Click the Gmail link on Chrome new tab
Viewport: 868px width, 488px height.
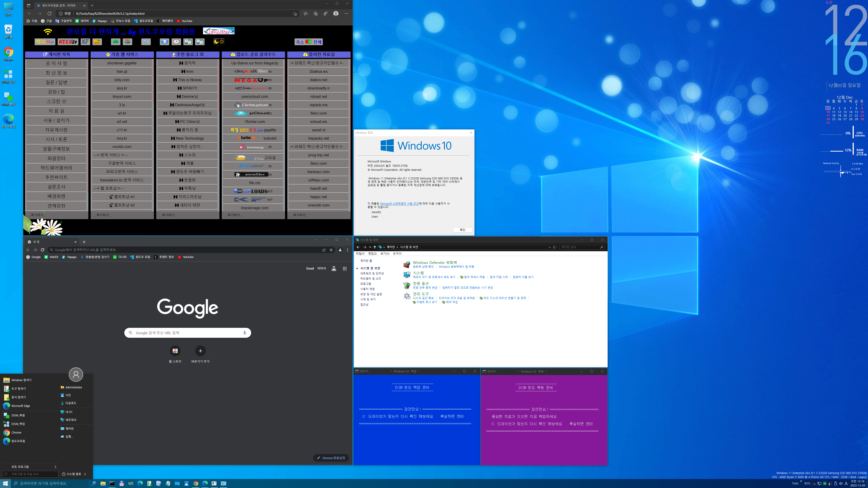pos(310,268)
